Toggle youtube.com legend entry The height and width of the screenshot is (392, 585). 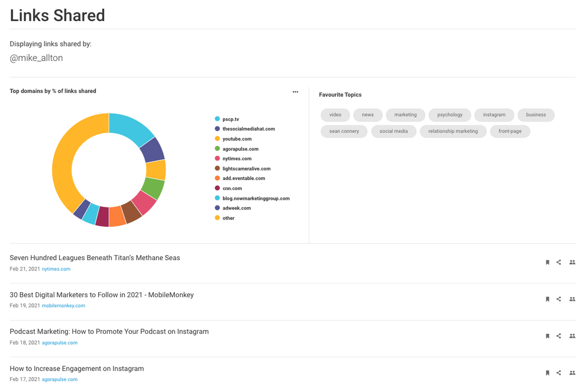click(237, 139)
